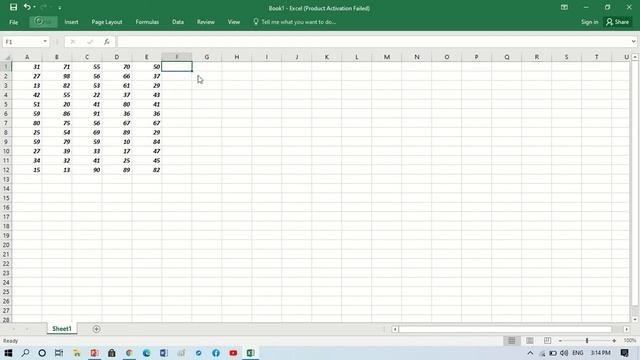The height and width of the screenshot is (360, 640).
Task: Click the taskbar Search magnifier icon
Action: click(25, 353)
